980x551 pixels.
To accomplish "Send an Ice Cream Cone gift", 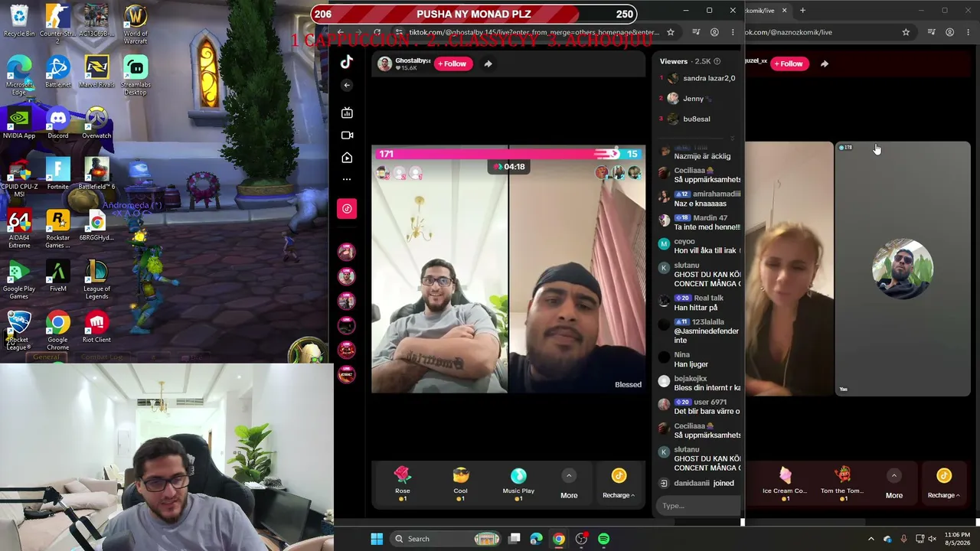I will point(785,484).
